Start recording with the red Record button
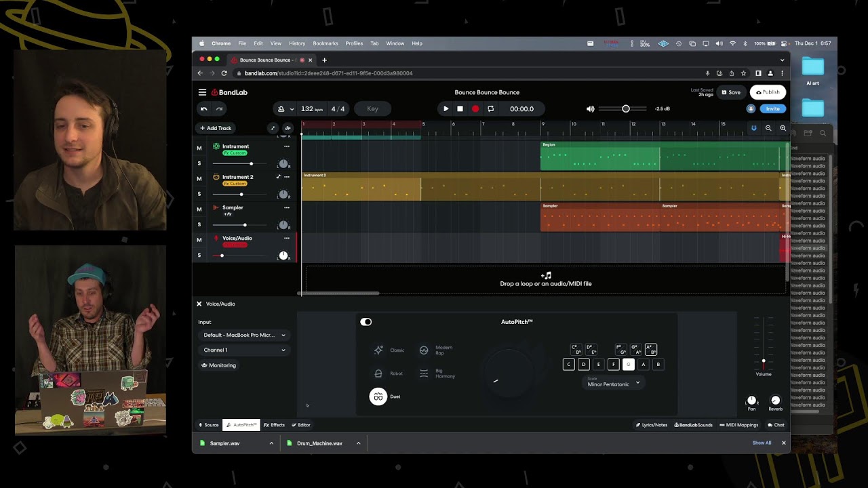The image size is (868, 488). pos(475,108)
